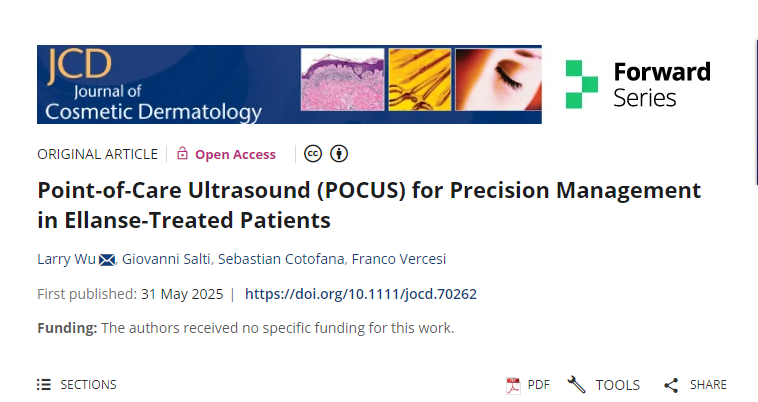
Task: Expand the TOOLS menu
Action: click(x=603, y=385)
